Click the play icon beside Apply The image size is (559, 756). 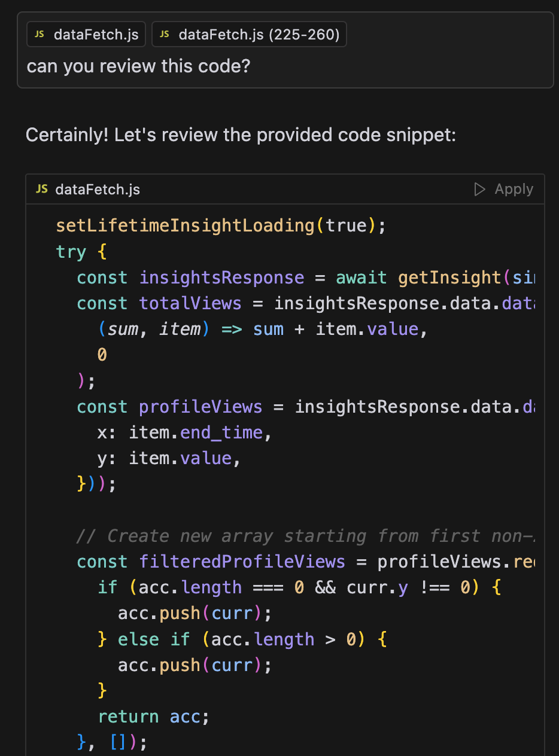(479, 189)
